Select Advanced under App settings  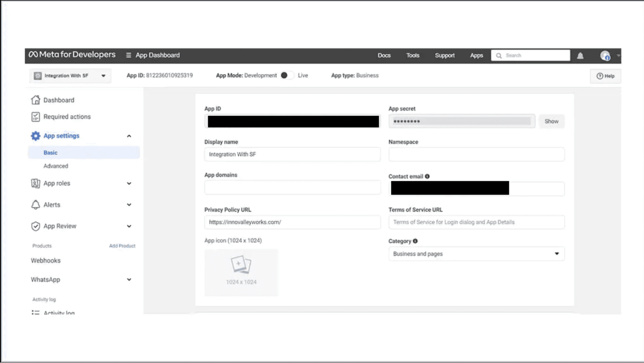click(x=56, y=166)
